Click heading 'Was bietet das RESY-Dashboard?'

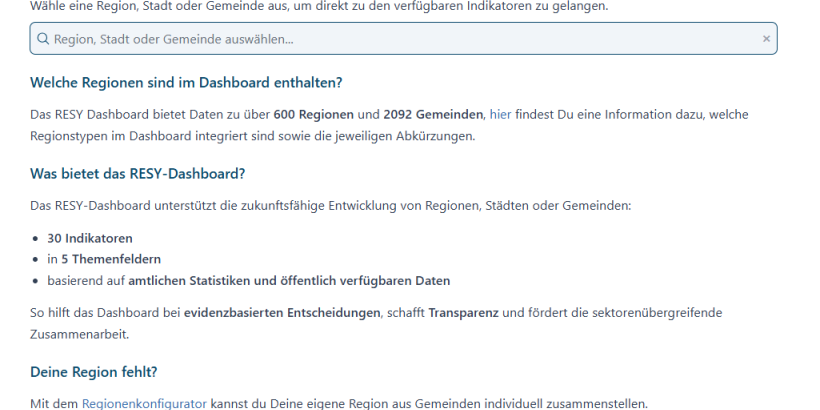tap(137, 173)
